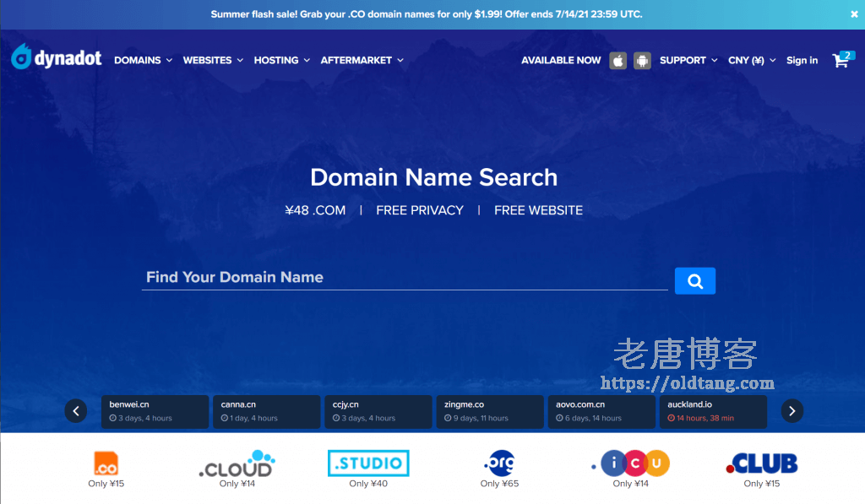
Task: Focus the Find Your Domain Name field
Action: 404,278
